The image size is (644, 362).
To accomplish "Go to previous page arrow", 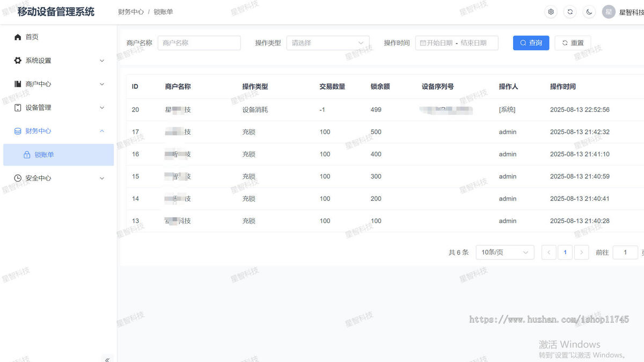I will (548, 252).
